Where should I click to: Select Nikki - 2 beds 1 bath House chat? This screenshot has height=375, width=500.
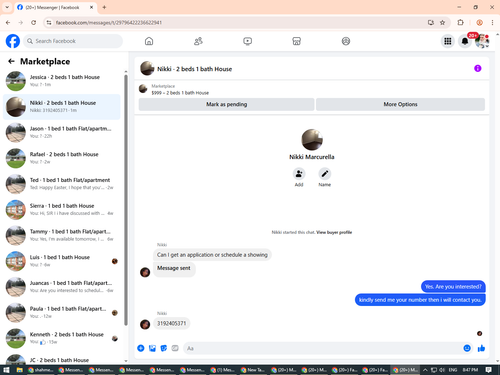click(62, 107)
